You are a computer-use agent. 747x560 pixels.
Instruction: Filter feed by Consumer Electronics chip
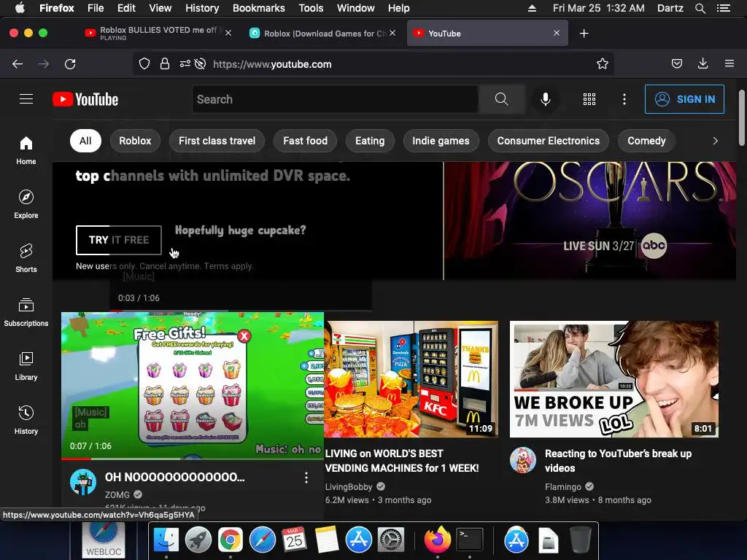[549, 141]
